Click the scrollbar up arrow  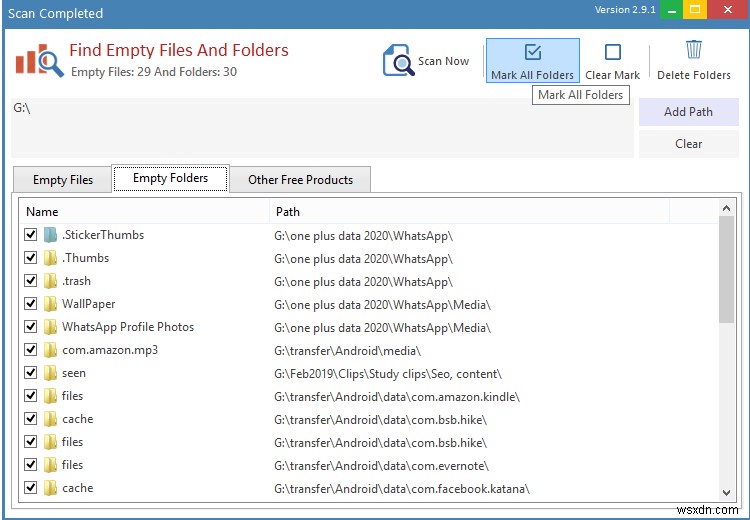pyautogui.click(x=726, y=208)
